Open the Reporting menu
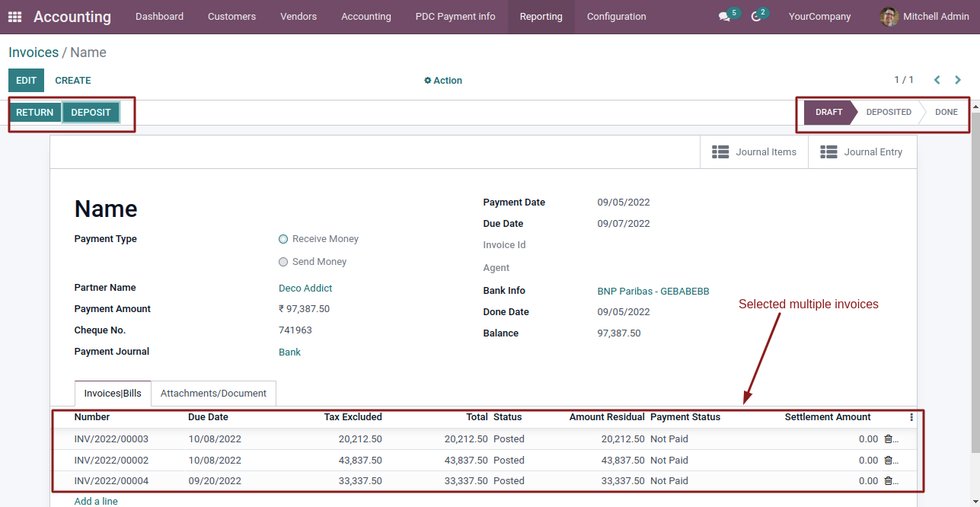The width and height of the screenshot is (980, 507). pyautogui.click(x=541, y=17)
